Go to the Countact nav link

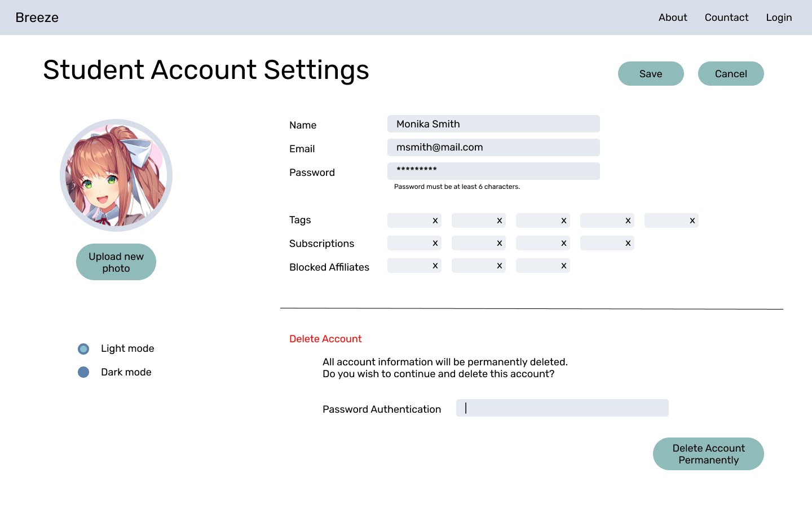pos(726,17)
